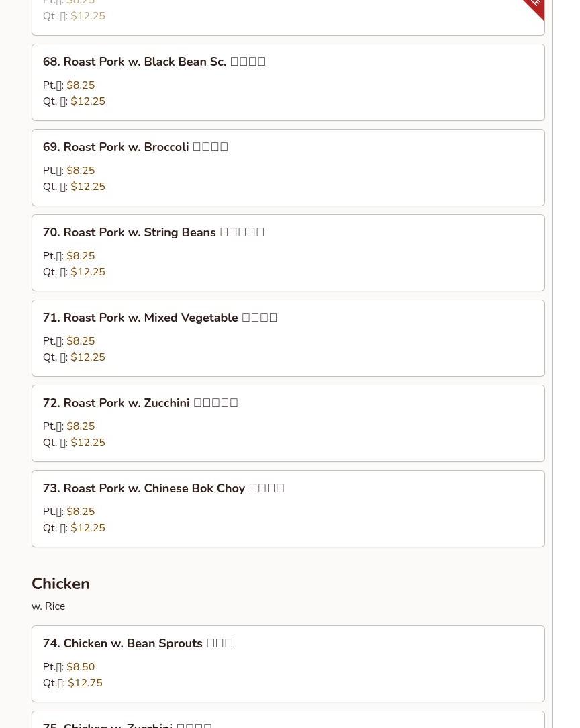Image resolution: width=580 pixels, height=728 pixels.
Task: Click the "w. Rice" note under Chicken
Action: [x=48, y=606]
